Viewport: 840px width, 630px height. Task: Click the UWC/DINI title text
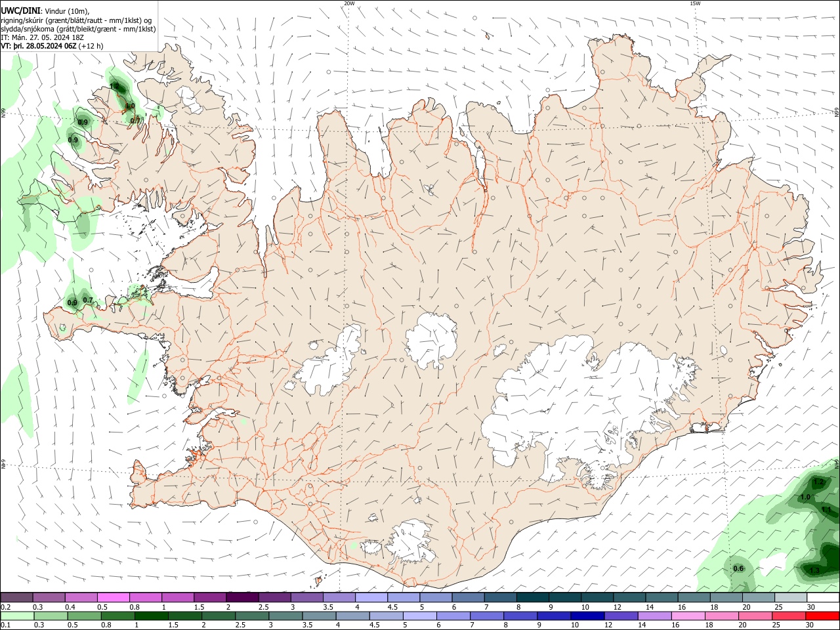point(20,11)
